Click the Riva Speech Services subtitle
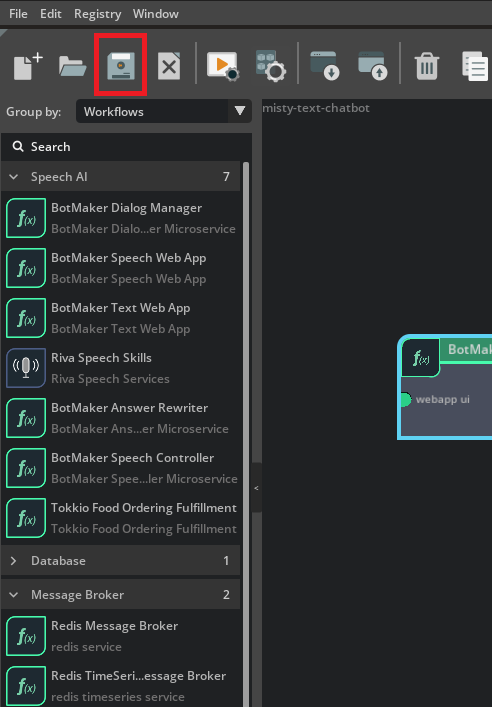Viewport: 492px width, 707px height. 110,379
